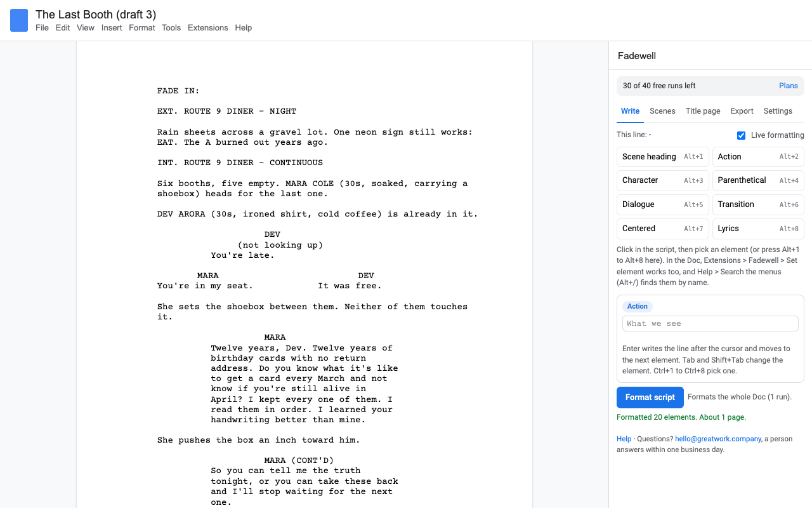Screen dimensions: 812x508
Task: Open the View menu
Action: (86, 28)
